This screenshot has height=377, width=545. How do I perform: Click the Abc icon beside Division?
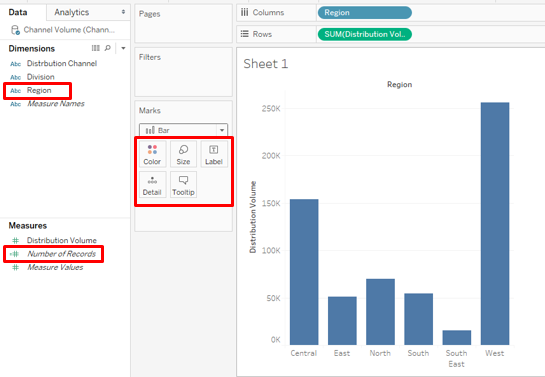(15, 77)
